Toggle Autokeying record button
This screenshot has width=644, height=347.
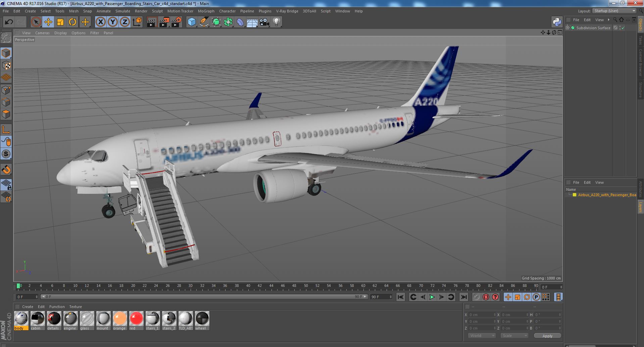coord(486,297)
